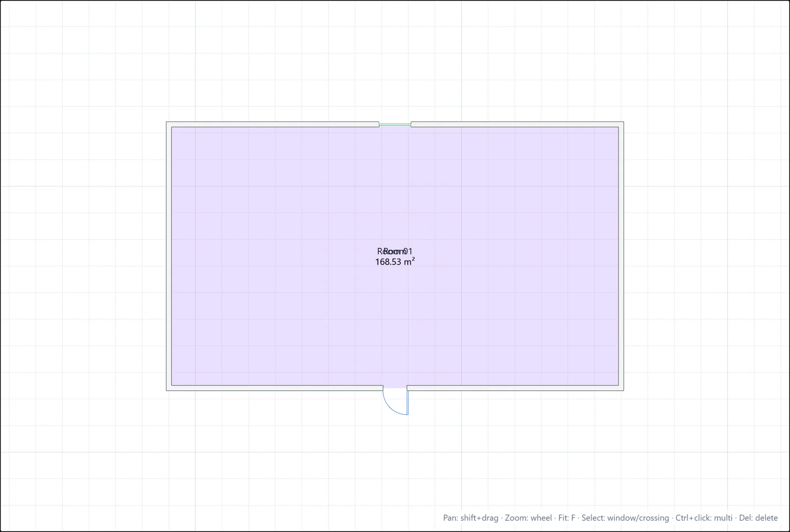This screenshot has width=790, height=532.
Task: Click the door leaf line below the bottom wall
Action: pos(408,402)
